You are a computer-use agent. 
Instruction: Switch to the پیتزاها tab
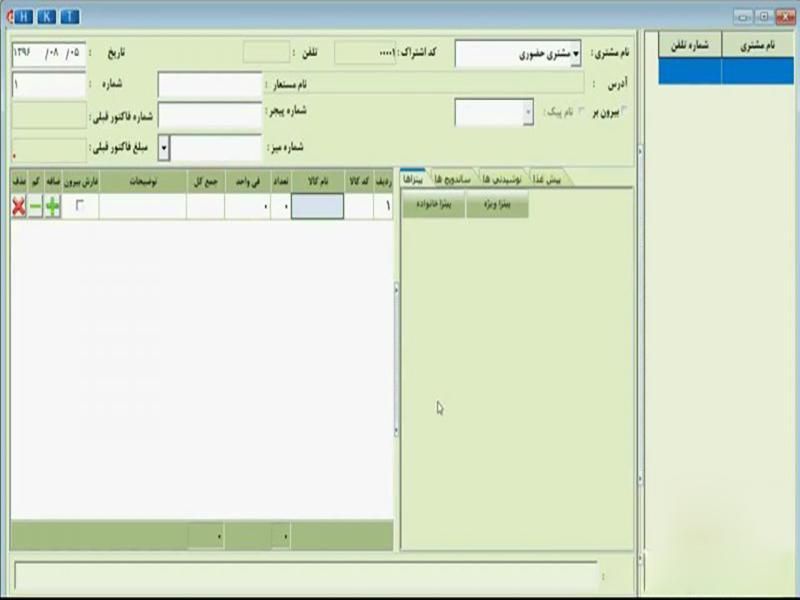click(413, 179)
